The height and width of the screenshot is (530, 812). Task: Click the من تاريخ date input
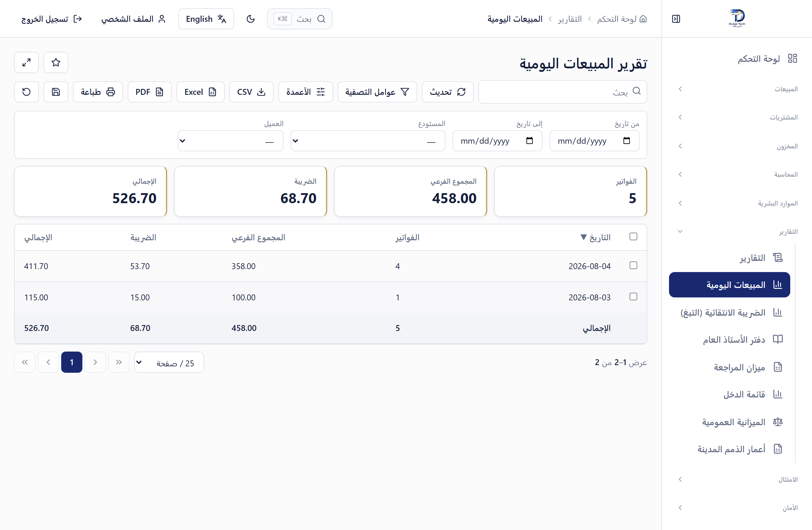click(x=594, y=141)
